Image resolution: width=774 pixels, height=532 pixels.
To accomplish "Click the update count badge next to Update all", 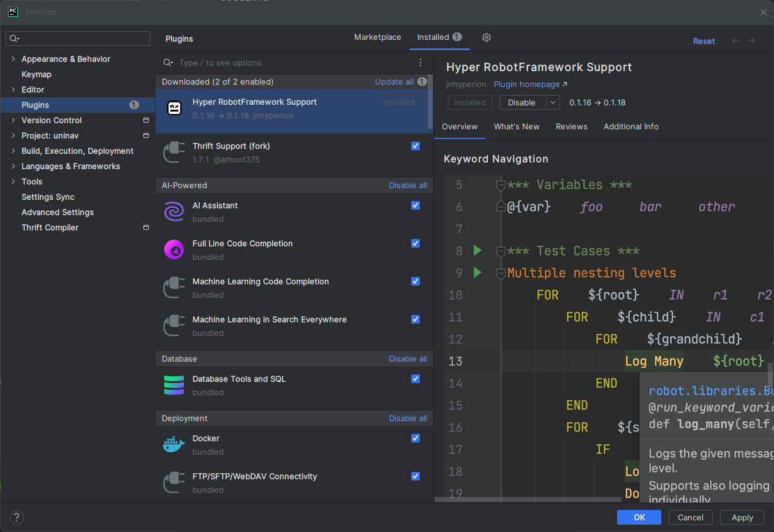I will click(422, 82).
